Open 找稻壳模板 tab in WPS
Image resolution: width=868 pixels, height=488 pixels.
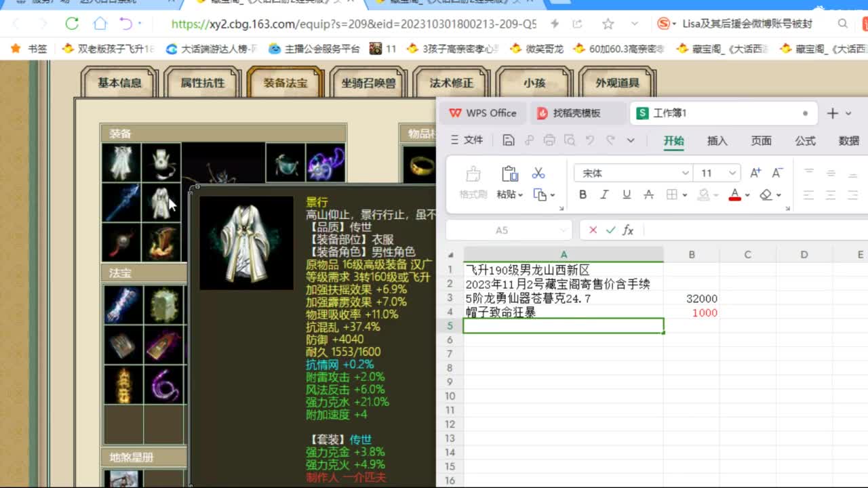(577, 113)
